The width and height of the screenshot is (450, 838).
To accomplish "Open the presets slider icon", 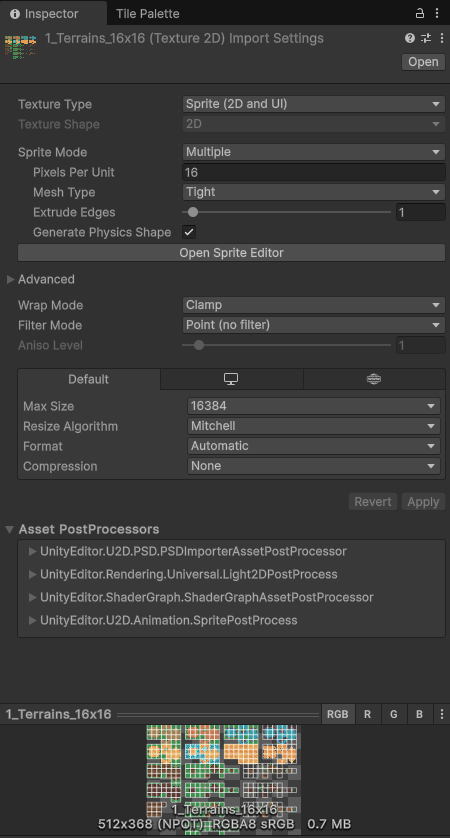I will tap(426, 38).
